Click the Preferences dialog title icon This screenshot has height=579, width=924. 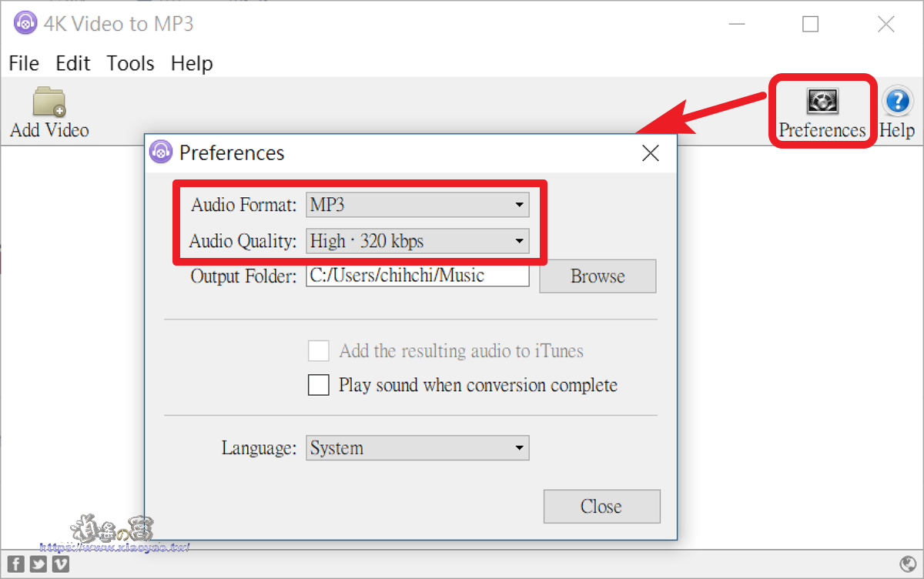coord(161,152)
